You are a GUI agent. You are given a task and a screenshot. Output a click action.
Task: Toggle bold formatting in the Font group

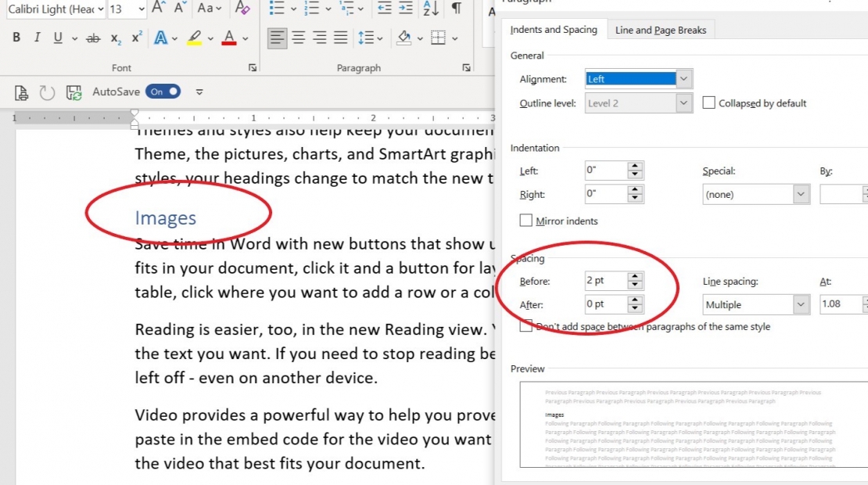(16, 37)
